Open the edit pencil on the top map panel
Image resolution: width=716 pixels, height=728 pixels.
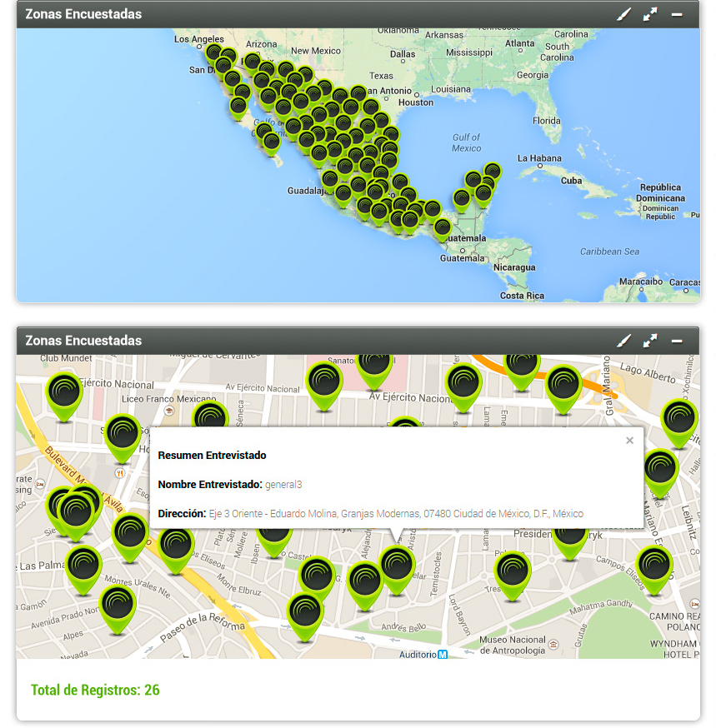coord(624,14)
